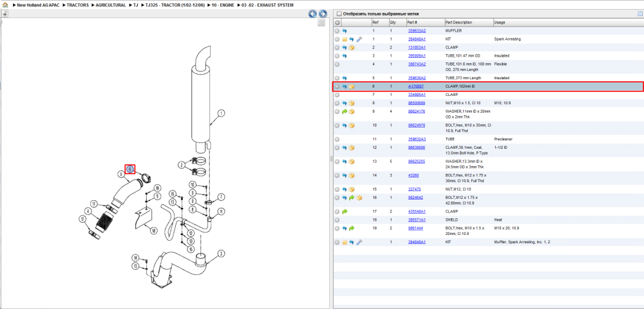Go to the home page icon
The width and height of the screenshot is (644, 309).
pyautogui.click(x=5, y=5)
